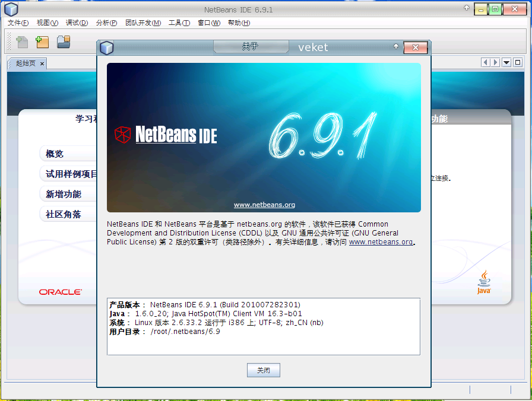Open the 工具(T) menu
This screenshot has width=532, height=401.
179,23
